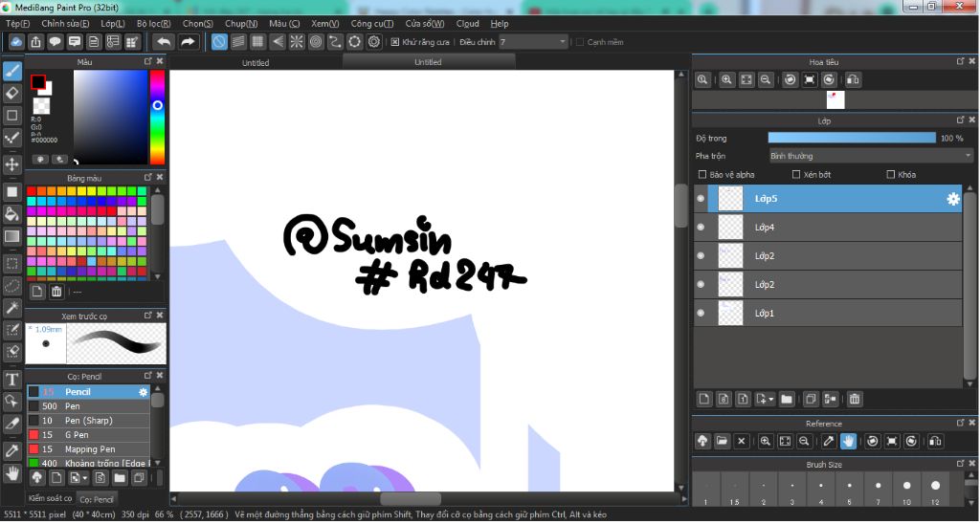
Task: Enable the curve snap guide
Action: click(335, 42)
